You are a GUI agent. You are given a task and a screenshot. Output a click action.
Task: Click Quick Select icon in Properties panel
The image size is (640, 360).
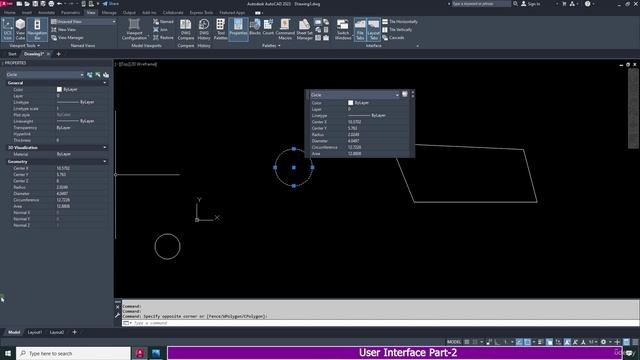(106, 75)
